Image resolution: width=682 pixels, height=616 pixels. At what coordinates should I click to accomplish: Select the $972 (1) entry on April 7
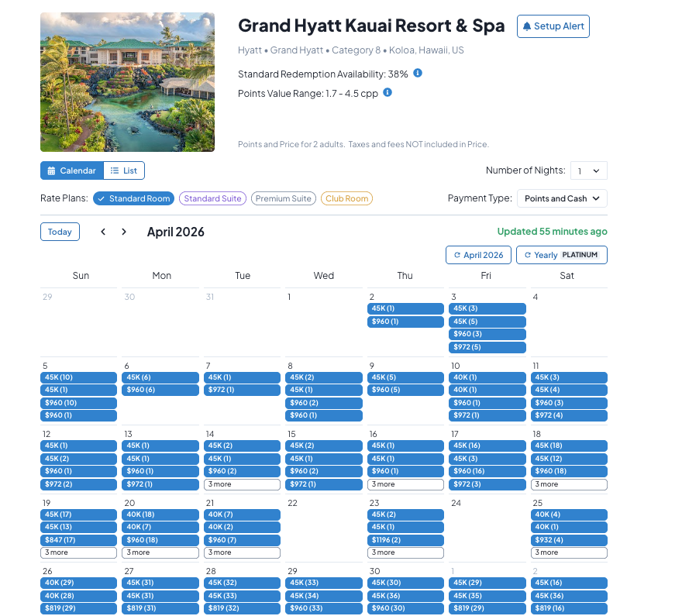pos(242,390)
